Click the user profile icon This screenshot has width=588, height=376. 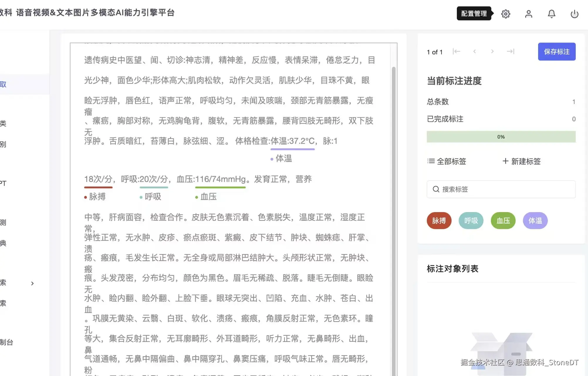(528, 14)
